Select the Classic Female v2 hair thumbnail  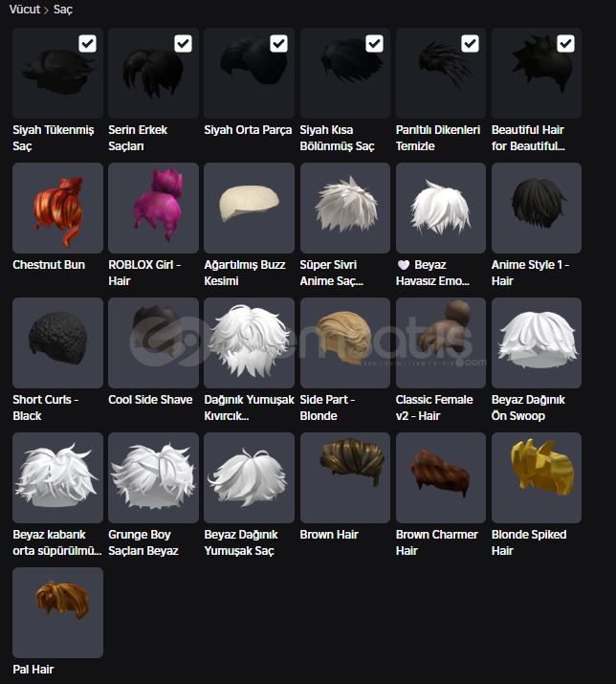click(441, 342)
